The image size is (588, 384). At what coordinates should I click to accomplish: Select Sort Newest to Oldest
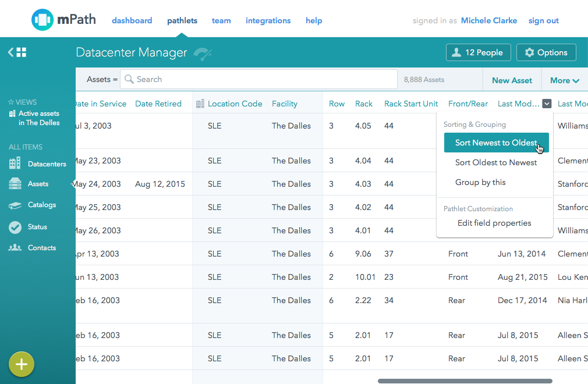click(x=496, y=143)
